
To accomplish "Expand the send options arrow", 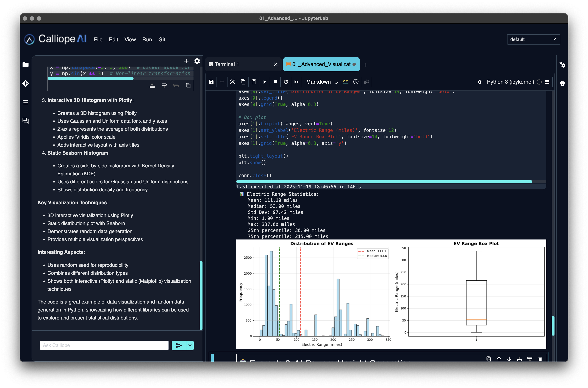I will 190,345.
